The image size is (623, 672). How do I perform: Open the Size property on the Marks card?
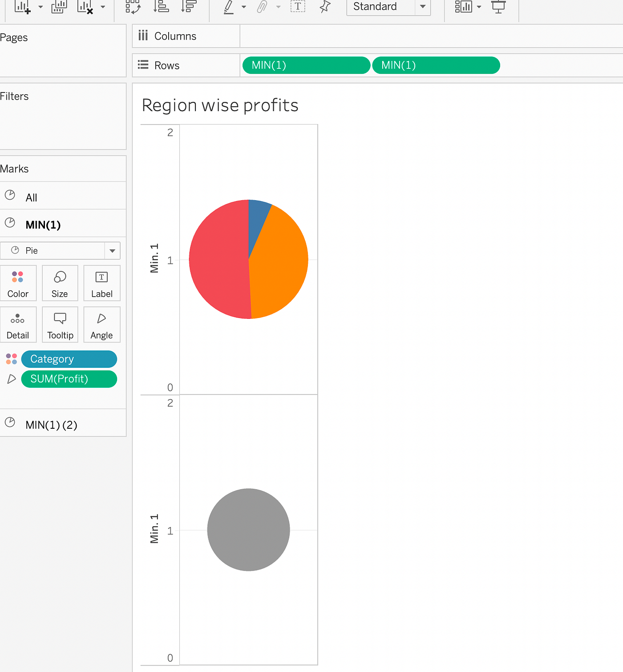coord(60,283)
